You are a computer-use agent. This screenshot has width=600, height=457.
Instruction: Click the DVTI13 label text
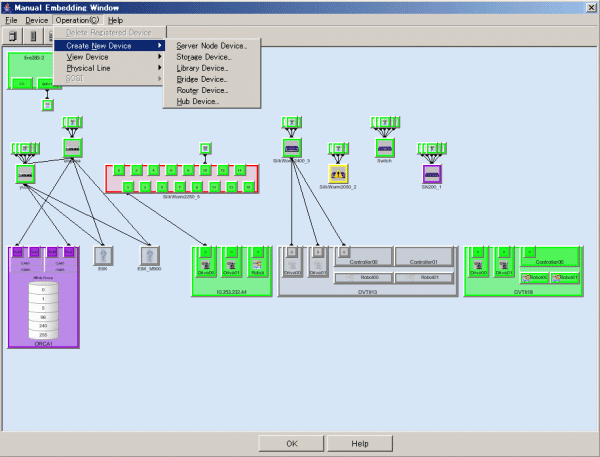point(368,292)
